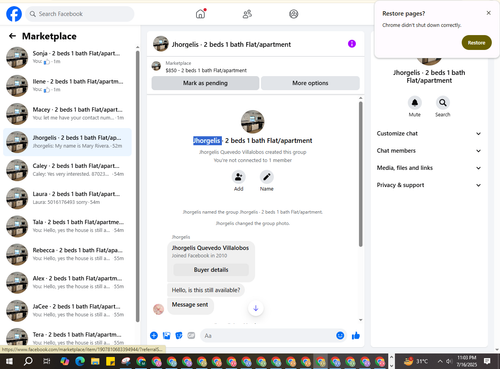Open Tera conversation

pos(68,337)
